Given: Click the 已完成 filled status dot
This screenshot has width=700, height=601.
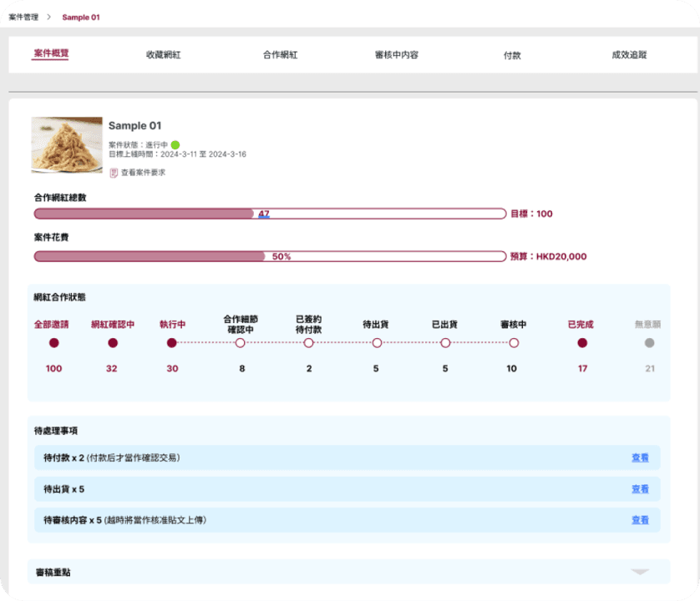Looking at the screenshot, I should [582, 343].
